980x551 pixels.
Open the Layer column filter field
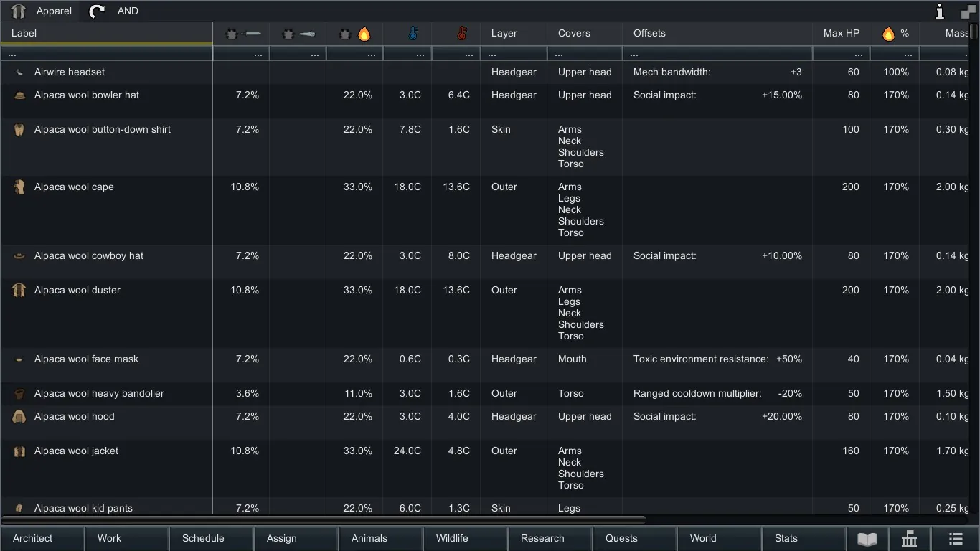(x=513, y=54)
